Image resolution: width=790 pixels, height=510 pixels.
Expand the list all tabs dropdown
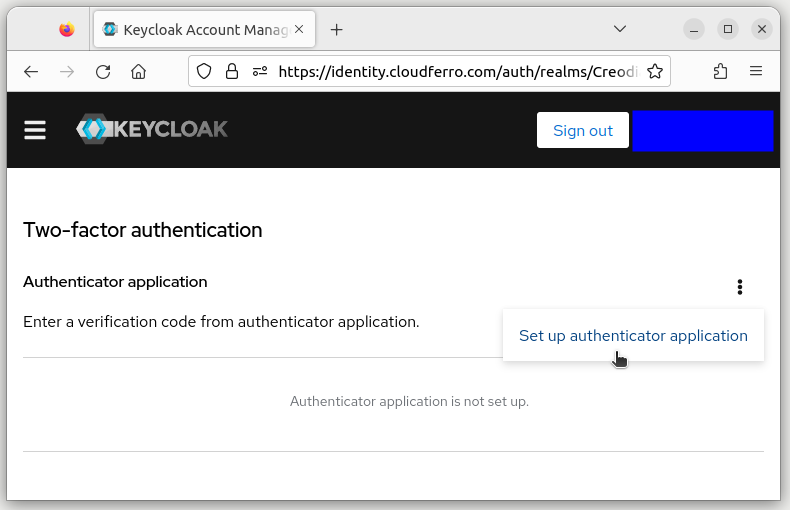pos(620,29)
